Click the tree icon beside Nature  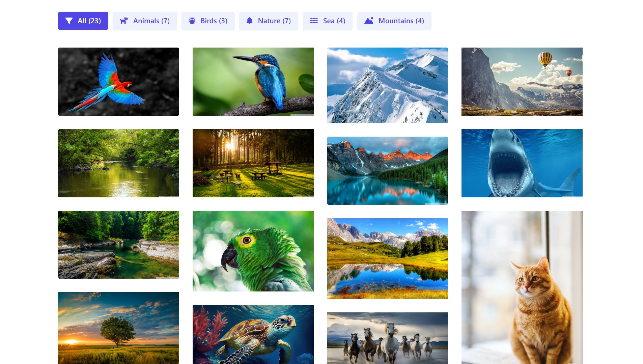(x=250, y=21)
